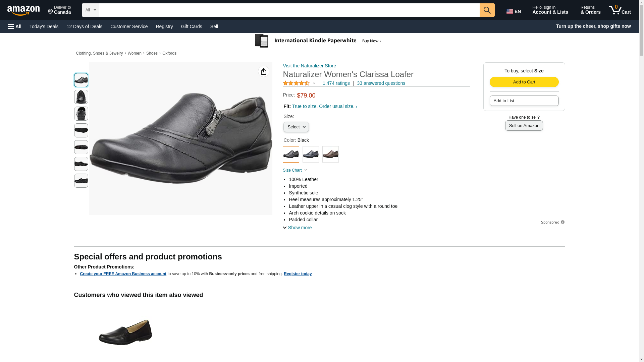The width and height of the screenshot is (644, 362).
Task: Click the second product thumbnail image
Action: tap(81, 97)
